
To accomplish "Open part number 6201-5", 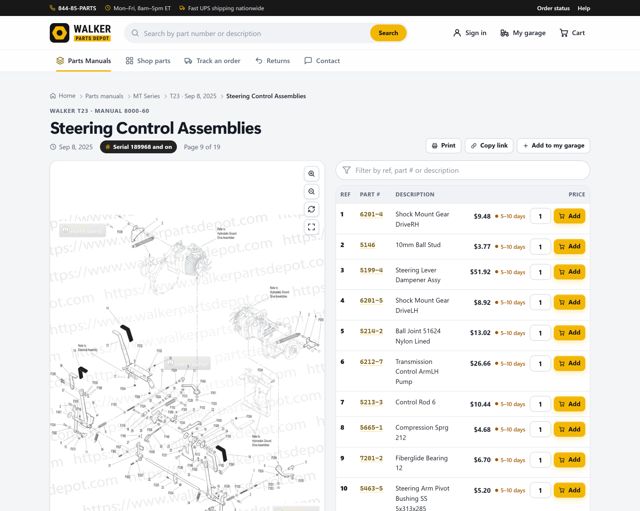I will tap(371, 300).
